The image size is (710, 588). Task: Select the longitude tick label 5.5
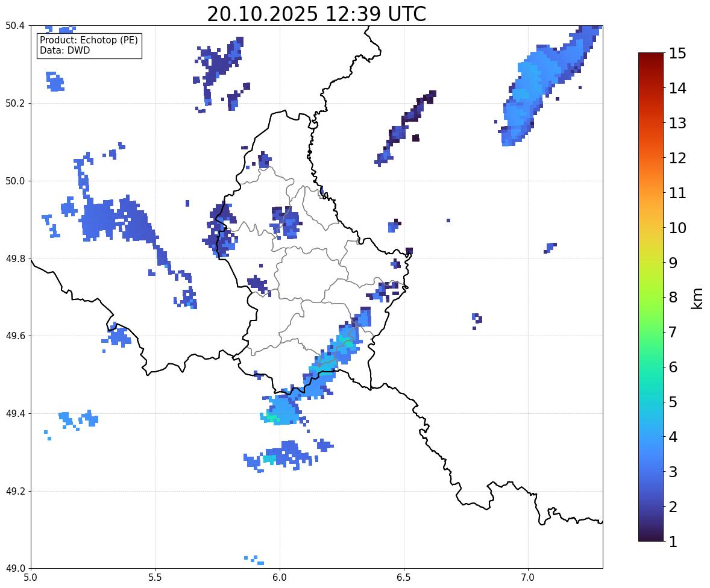click(x=156, y=578)
